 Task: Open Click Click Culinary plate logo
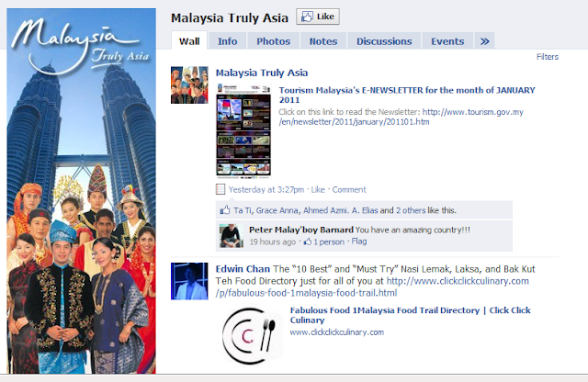click(x=249, y=335)
